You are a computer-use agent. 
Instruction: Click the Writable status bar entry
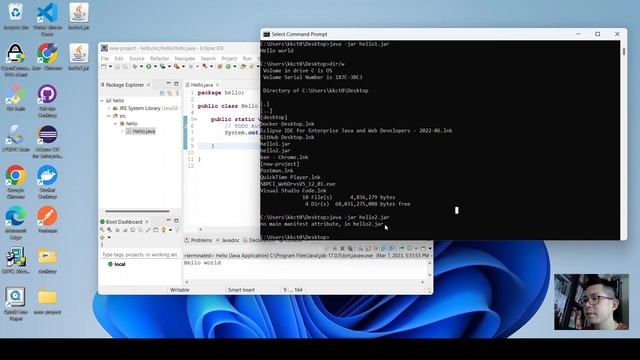[x=180, y=290]
